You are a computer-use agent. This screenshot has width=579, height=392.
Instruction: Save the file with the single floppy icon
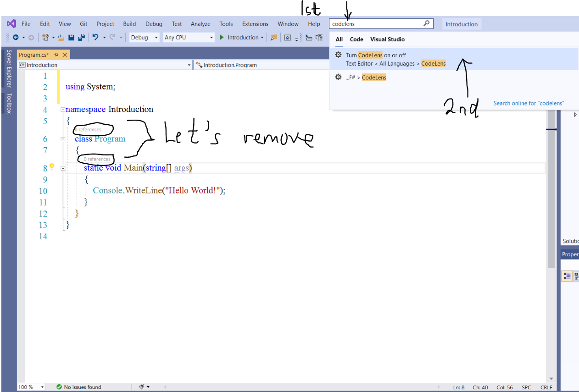(71, 38)
